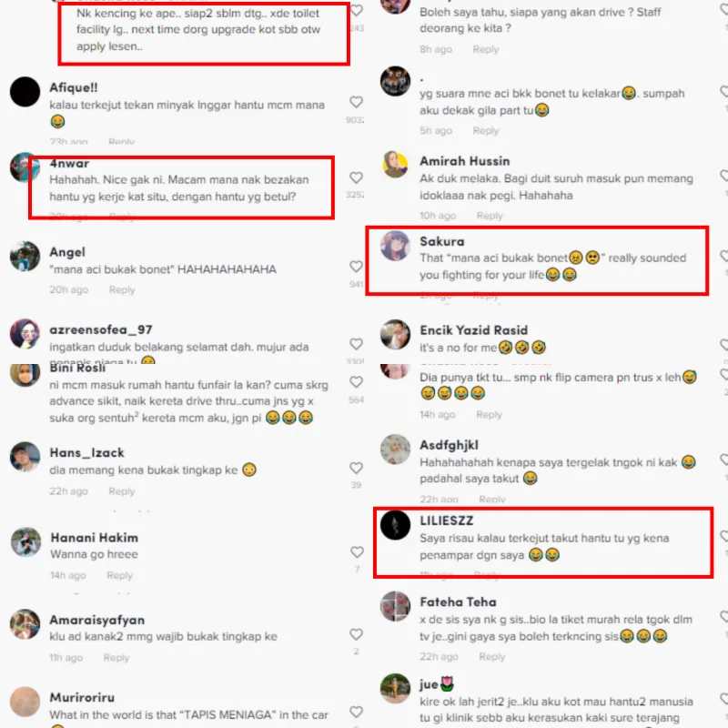The image size is (728, 728).
Task: Reply to Fateha Teha's comment
Action: click(492, 656)
